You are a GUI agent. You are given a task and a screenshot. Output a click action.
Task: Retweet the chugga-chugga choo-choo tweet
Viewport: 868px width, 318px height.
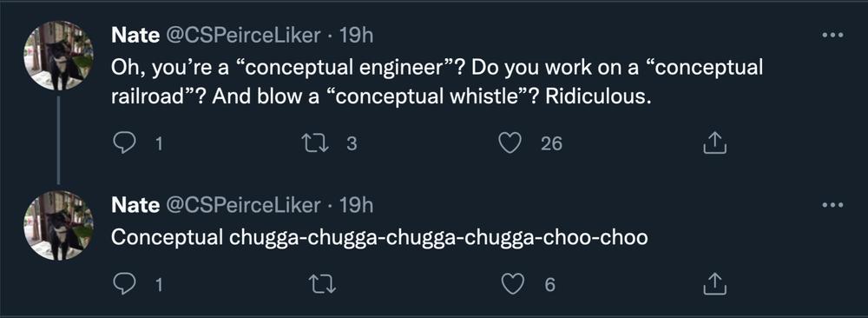322,285
